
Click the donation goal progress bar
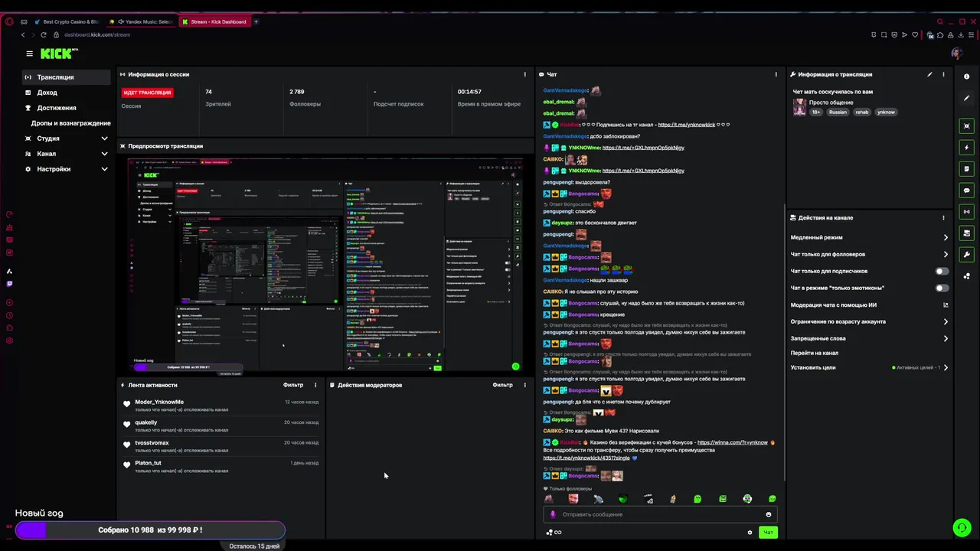click(150, 530)
